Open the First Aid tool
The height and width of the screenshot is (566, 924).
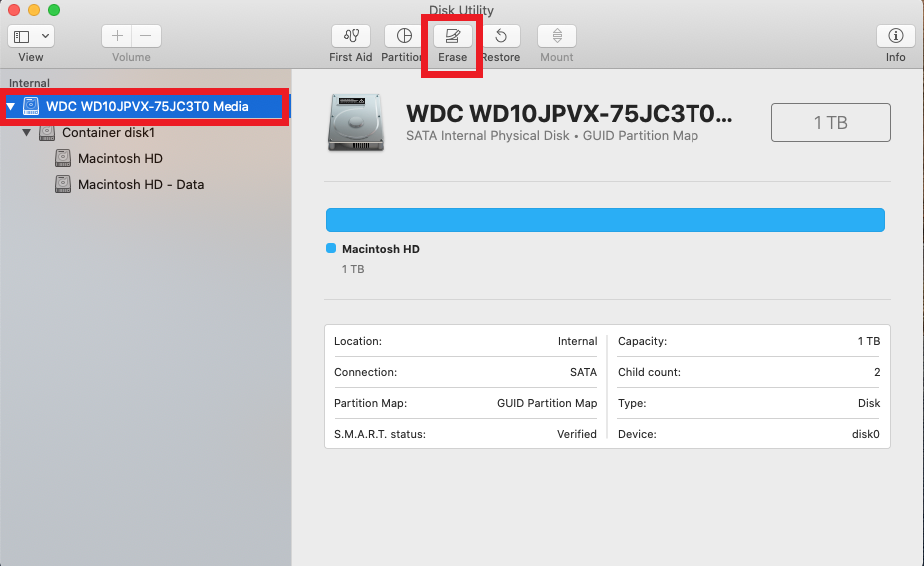click(350, 37)
